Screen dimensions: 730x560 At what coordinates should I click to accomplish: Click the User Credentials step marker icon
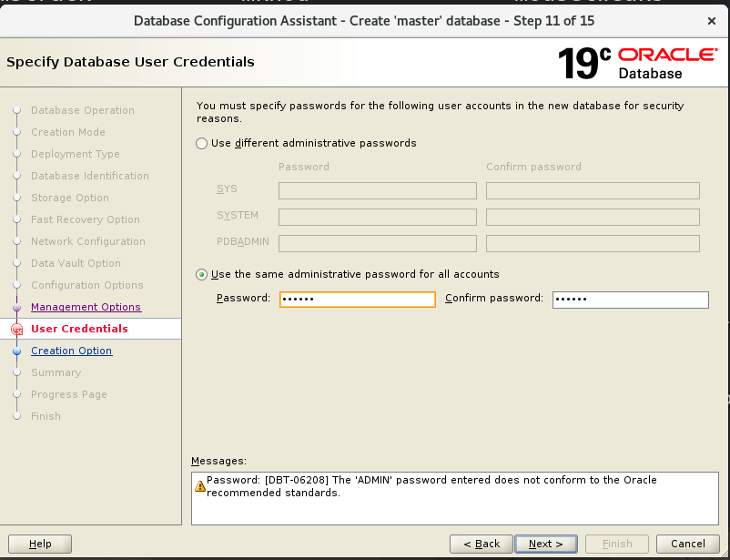16,330
